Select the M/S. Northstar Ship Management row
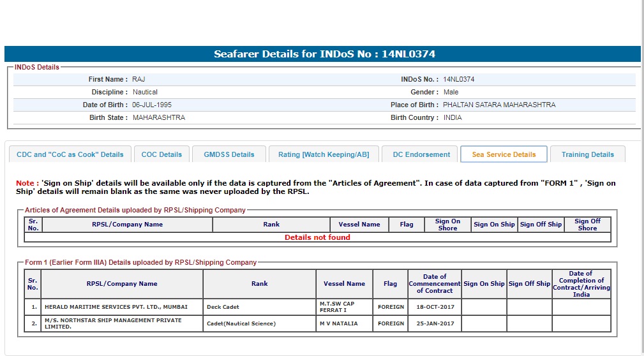 [122, 323]
